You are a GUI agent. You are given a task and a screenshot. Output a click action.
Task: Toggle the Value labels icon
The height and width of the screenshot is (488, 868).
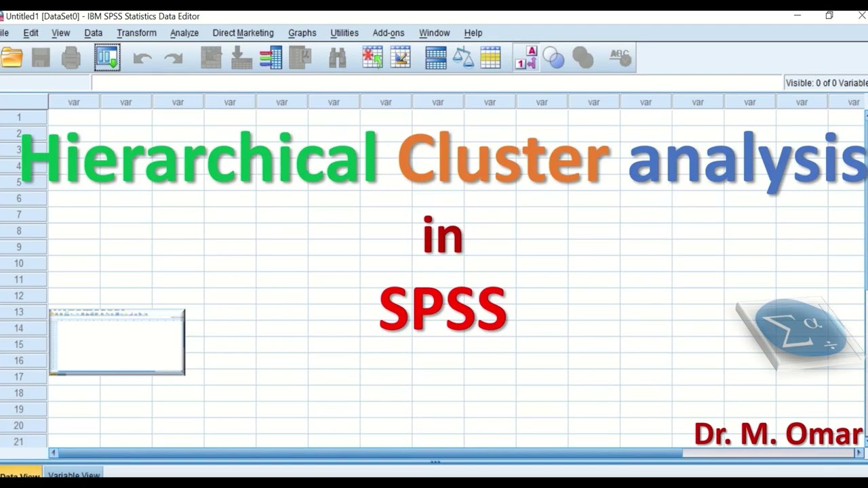tap(526, 58)
